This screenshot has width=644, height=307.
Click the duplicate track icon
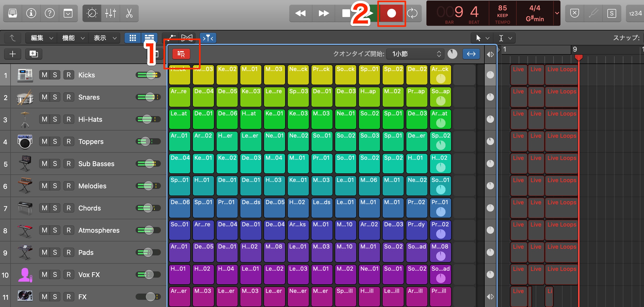pos(34,54)
